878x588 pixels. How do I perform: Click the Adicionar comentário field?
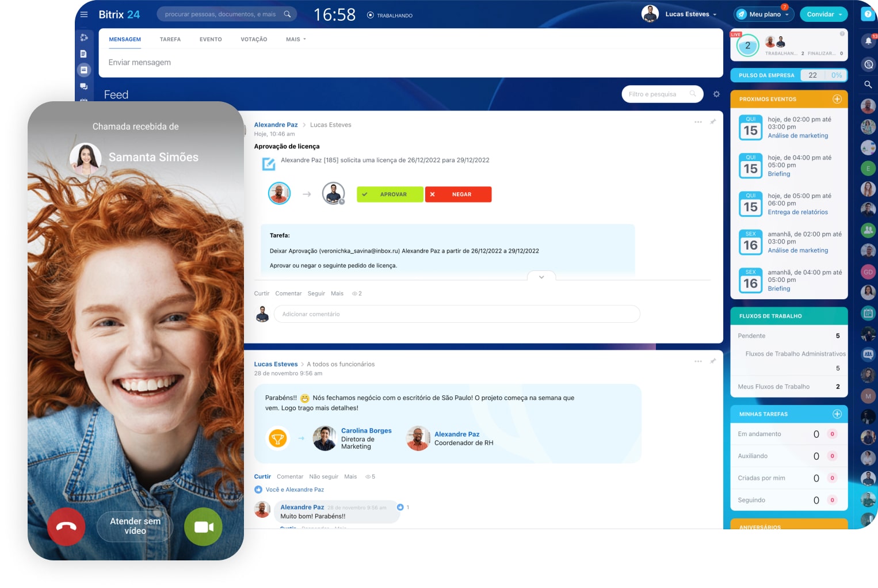point(457,314)
